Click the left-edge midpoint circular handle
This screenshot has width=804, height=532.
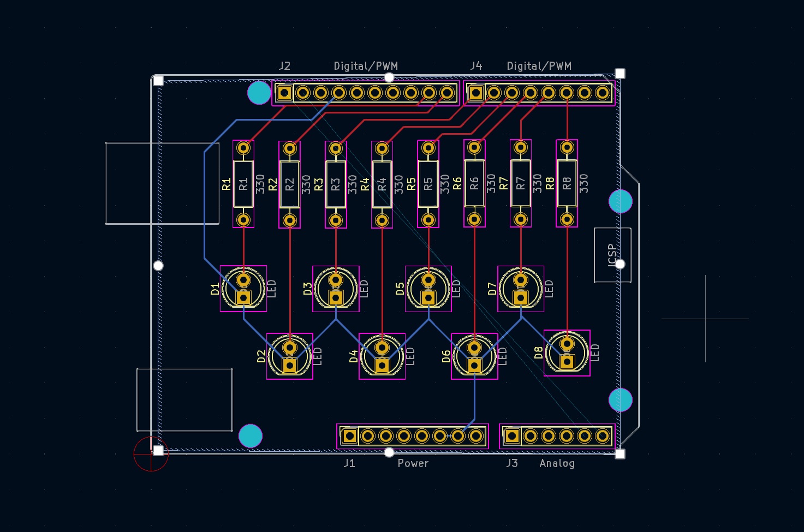click(158, 266)
